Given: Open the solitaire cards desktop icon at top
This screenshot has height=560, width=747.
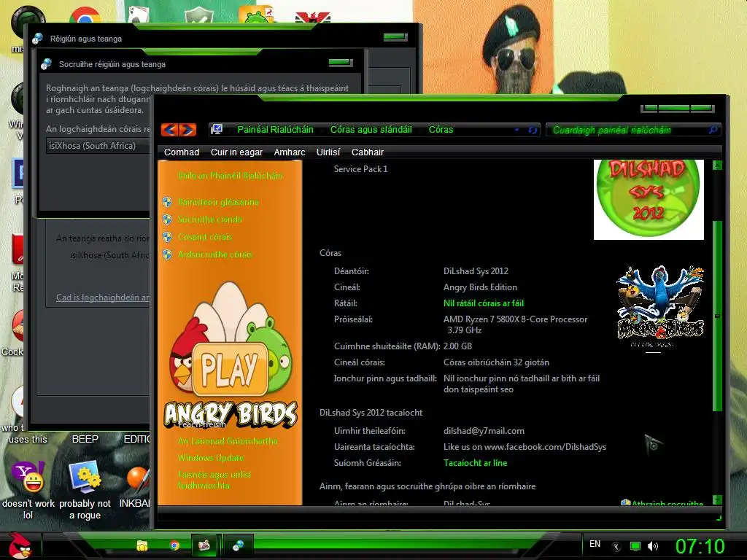Looking at the screenshot, I should (x=139, y=15).
